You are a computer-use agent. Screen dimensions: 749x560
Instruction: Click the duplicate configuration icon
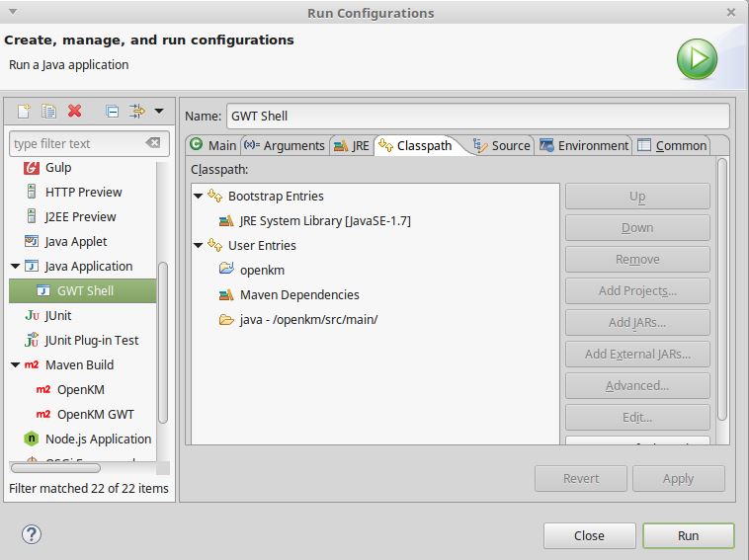click(x=48, y=112)
